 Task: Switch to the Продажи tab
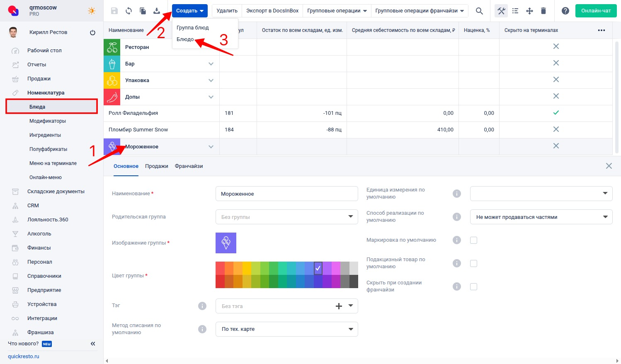[157, 166]
